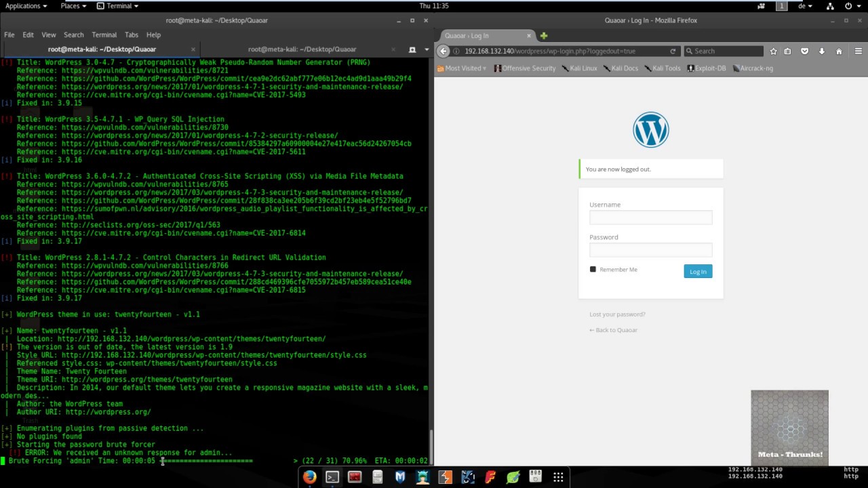The image size is (868, 488).
Task: Close the first terminal tab
Action: pyautogui.click(x=193, y=49)
